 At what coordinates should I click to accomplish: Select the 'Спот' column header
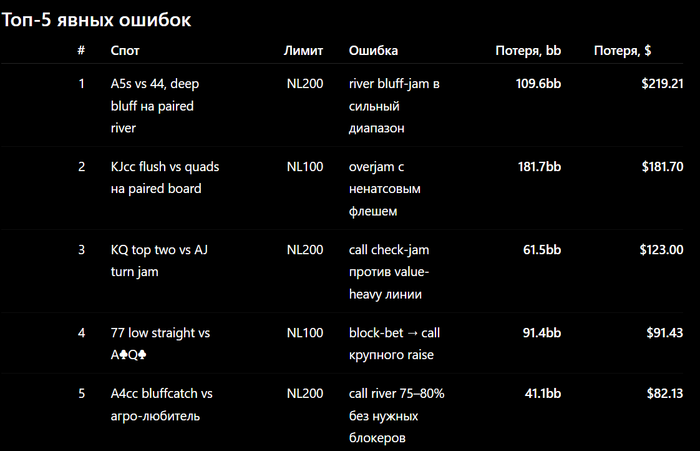[x=125, y=50]
